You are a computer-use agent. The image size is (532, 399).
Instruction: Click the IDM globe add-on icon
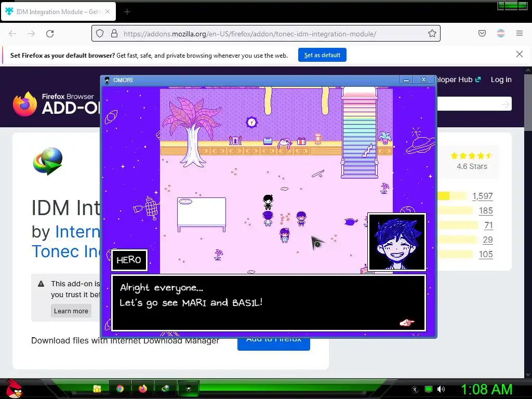pyautogui.click(x=48, y=161)
